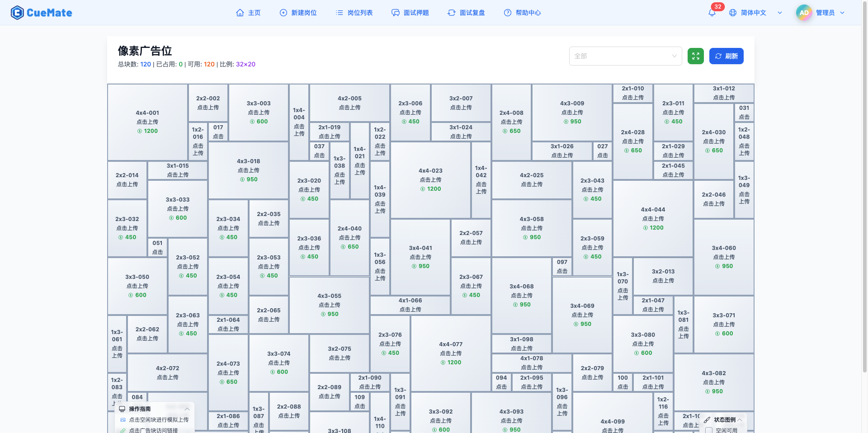Click the green fullscreen expand button

(x=695, y=56)
